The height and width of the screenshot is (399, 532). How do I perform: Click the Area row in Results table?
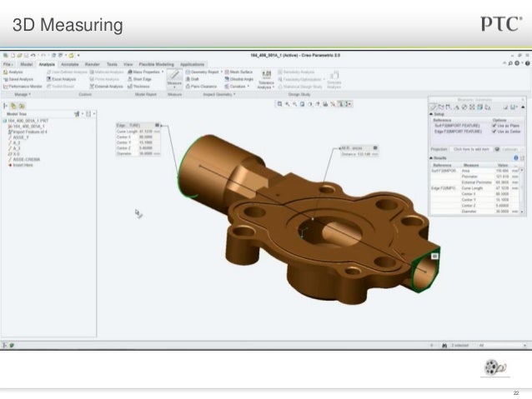tap(475, 171)
